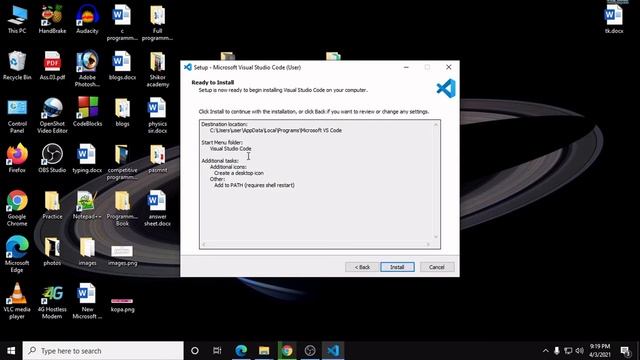Screen dimensions: 640x360
Task: Open Task View on the taskbar
Action: pyautogui.click(x=217, y=351)
